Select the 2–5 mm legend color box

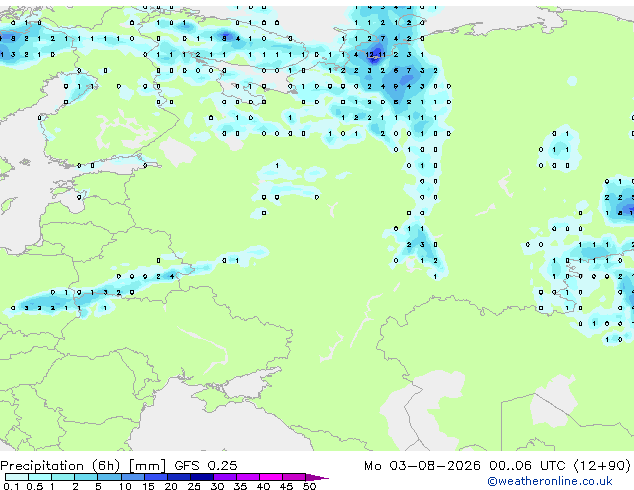click(86, 477)
